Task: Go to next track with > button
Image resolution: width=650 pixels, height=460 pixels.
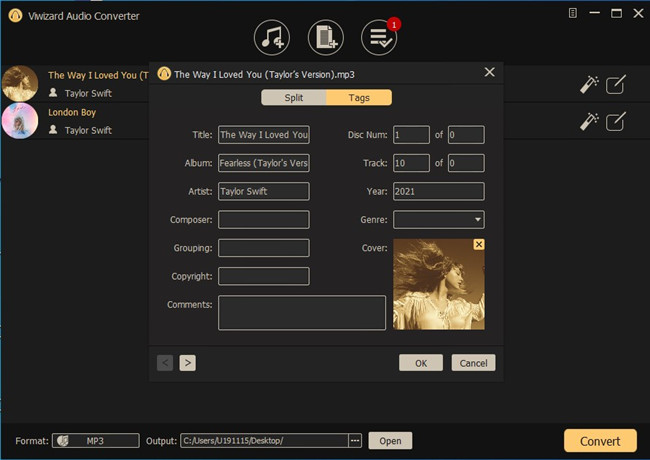Action: tap(188, 363)
